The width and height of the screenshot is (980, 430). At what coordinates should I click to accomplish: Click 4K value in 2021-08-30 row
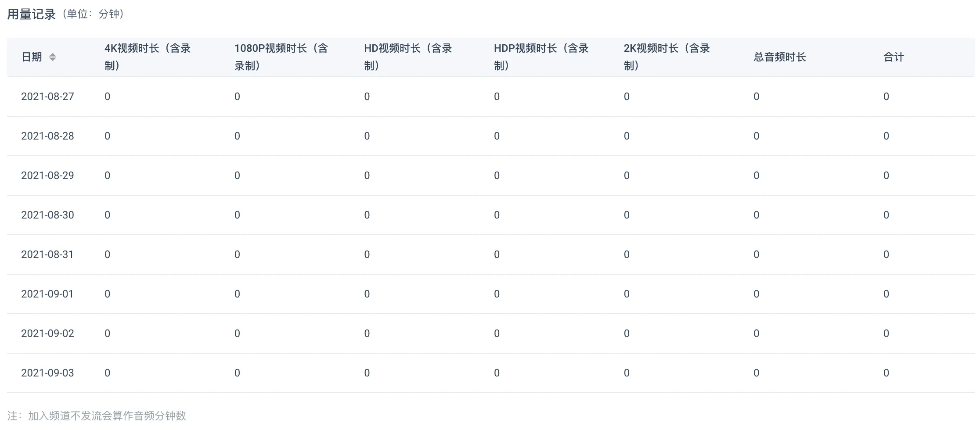(x=107, y=215)
